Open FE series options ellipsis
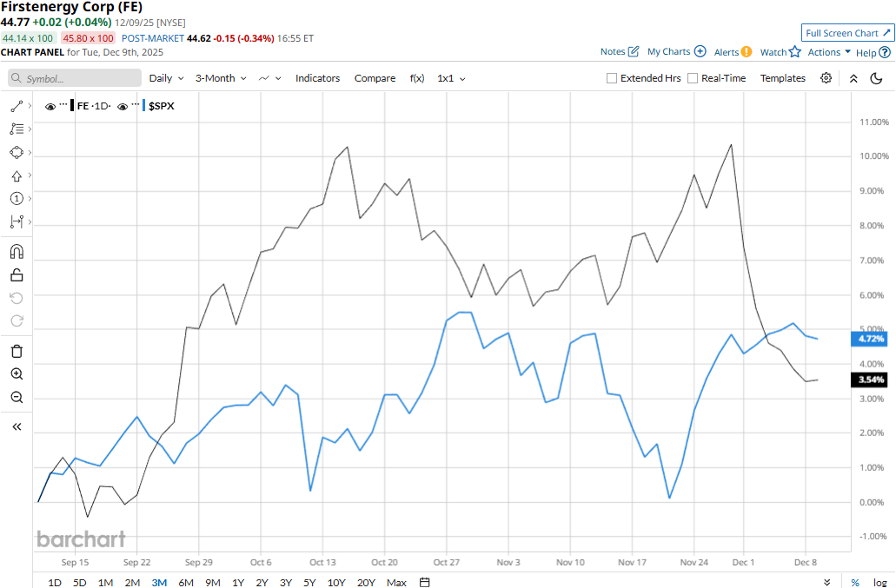This screenshot has width=896, height=588. [63, 105]
